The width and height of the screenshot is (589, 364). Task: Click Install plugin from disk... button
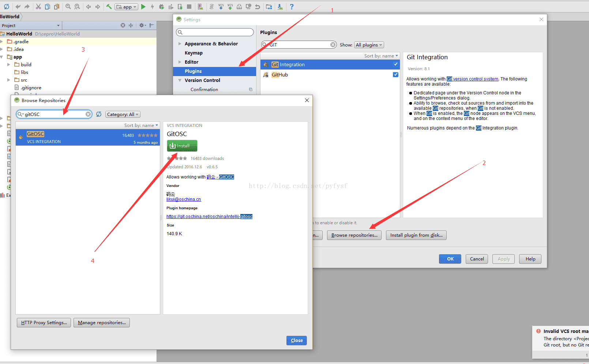click(416, 235)
